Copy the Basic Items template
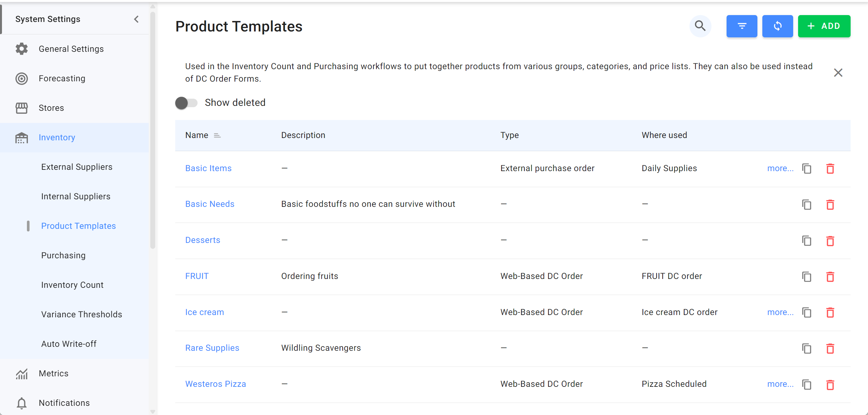The height and width of the screenshot is (415, 868). click(x=806, y=168)
